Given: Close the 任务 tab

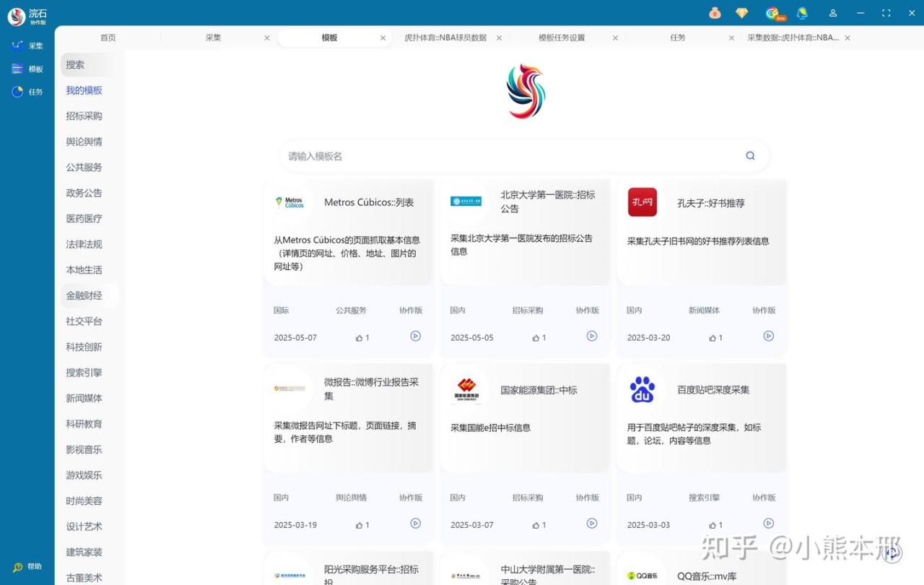Looking at the screenshot, I should pyautogui.click(x=731, y=38).
